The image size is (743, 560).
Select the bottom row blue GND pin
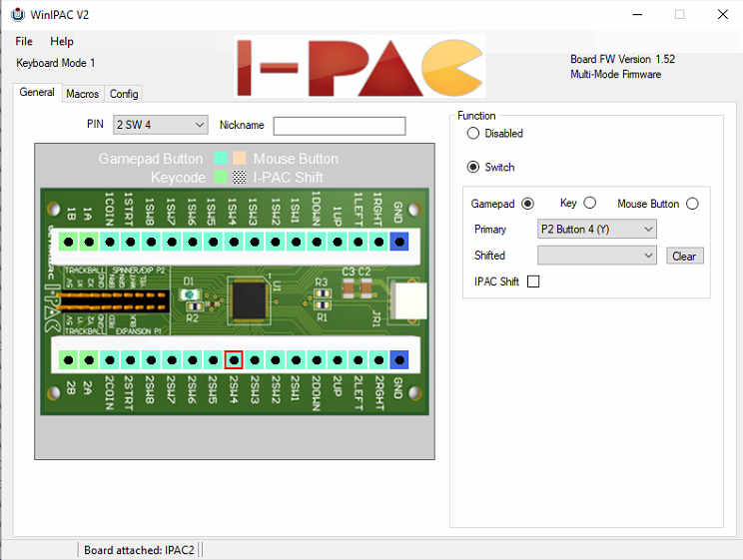pos(399,360)
